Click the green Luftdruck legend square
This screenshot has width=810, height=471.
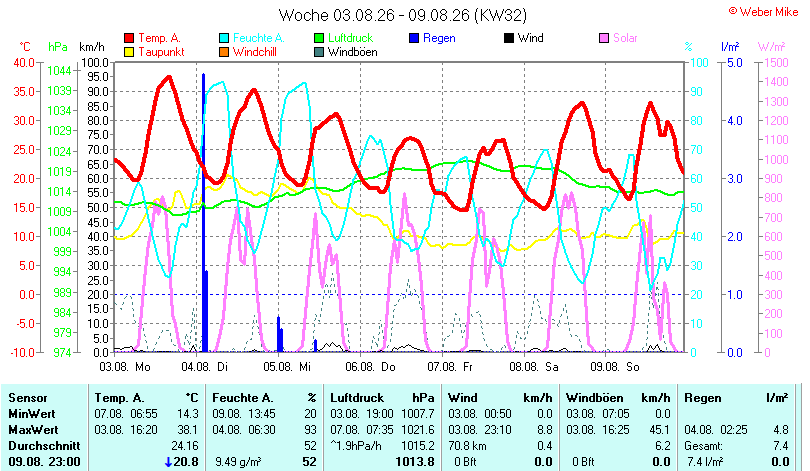pyautogui.click(x=319, y=38)
